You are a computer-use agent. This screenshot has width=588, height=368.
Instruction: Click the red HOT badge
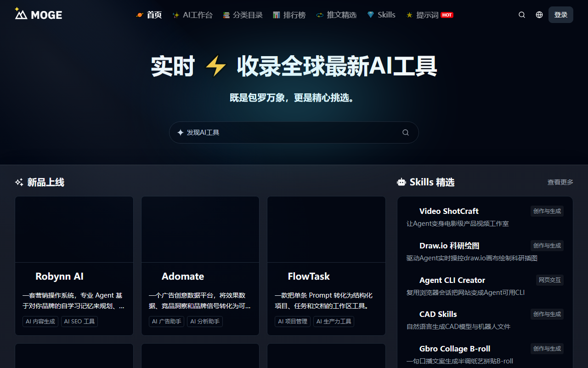447,15
